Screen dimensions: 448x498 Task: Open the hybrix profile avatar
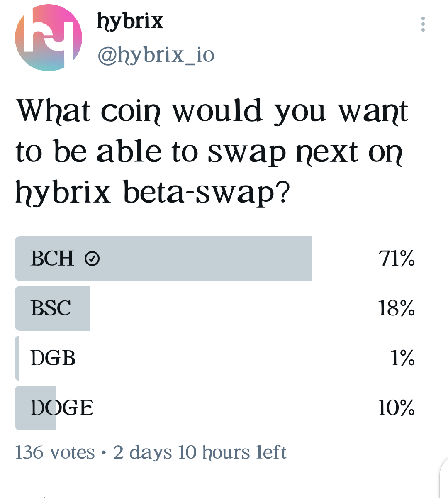tap(49, 38)
